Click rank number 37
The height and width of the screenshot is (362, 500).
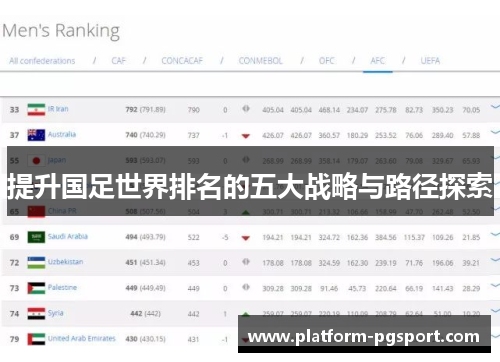14,135
